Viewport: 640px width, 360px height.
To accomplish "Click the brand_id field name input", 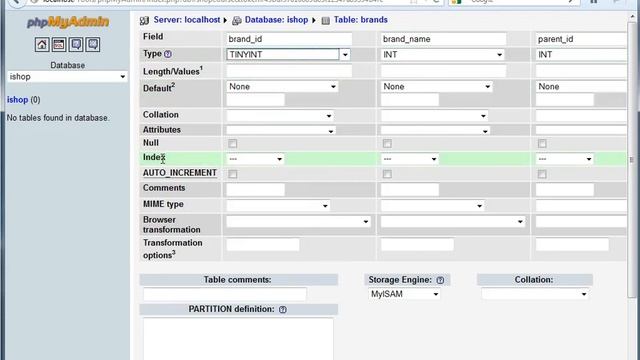I will click(x=289, y=39).
